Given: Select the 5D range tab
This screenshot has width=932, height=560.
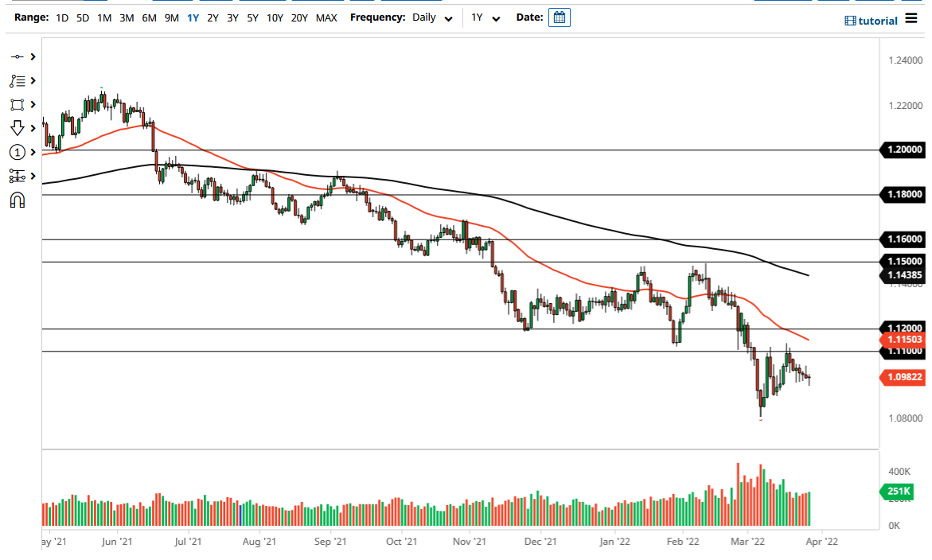Looking at the screenshot, I should 82,17.
